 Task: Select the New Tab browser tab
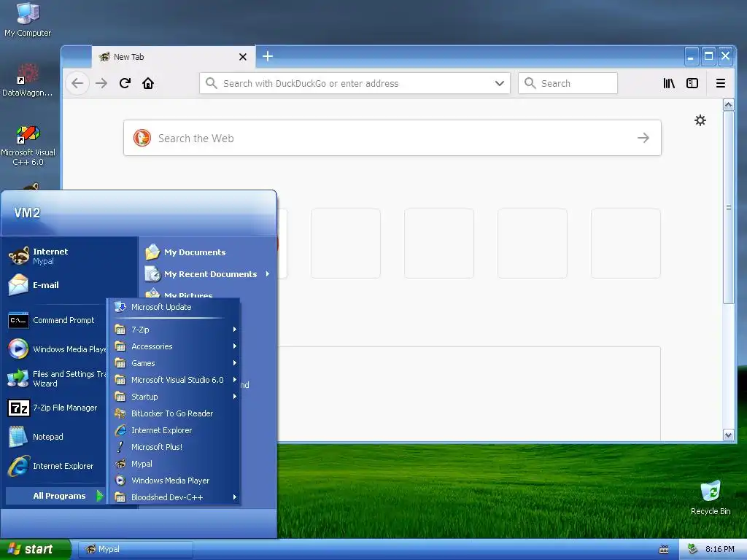174,57
